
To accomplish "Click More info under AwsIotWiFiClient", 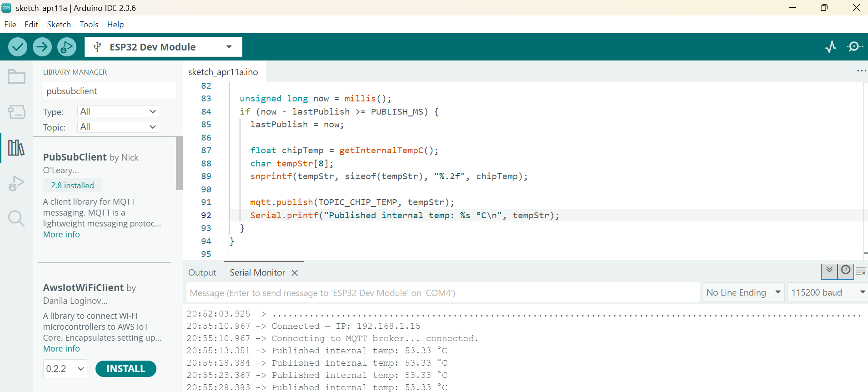I will pyautogui.click(x=61, y=349).
